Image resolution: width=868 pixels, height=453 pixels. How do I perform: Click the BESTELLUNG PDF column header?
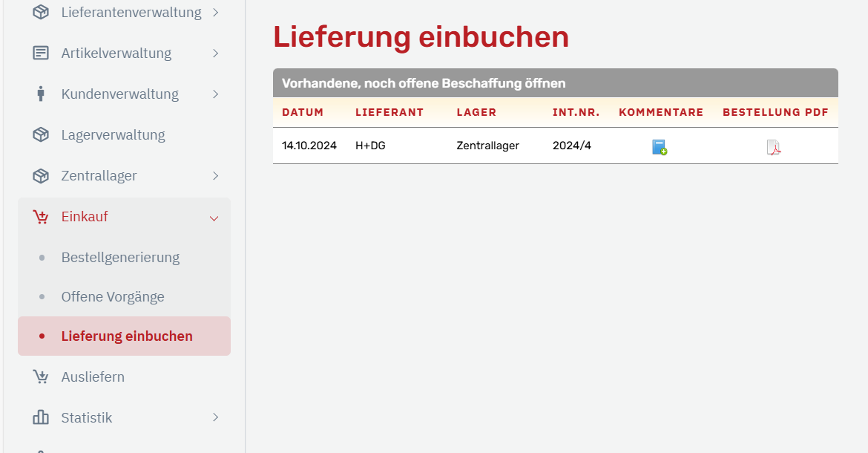click(775, 112)
